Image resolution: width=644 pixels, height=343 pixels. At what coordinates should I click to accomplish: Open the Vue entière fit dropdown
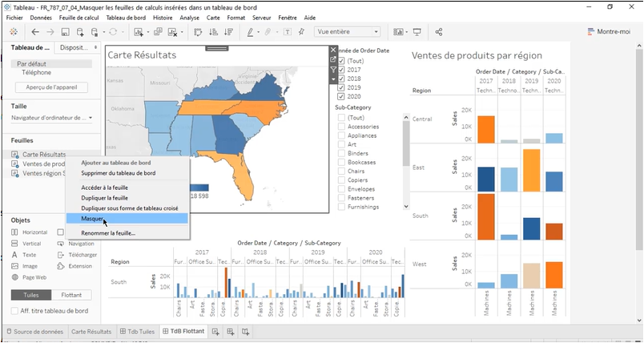coord(347,32)
